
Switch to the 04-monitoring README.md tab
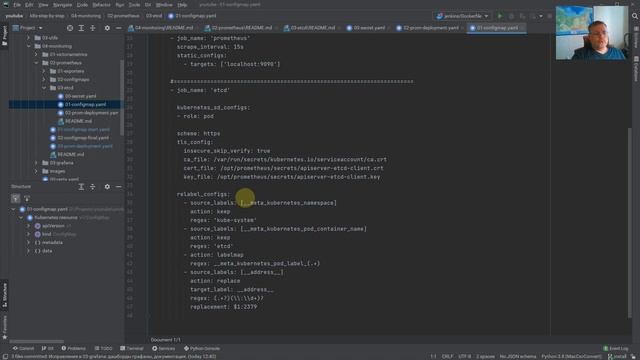click(160, 28)
